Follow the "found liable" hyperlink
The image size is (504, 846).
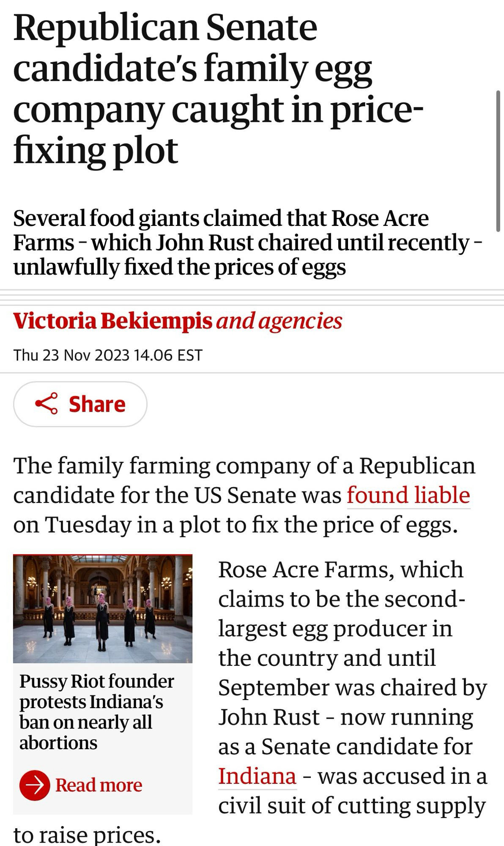pyautogui.click(x=408, y=495)
